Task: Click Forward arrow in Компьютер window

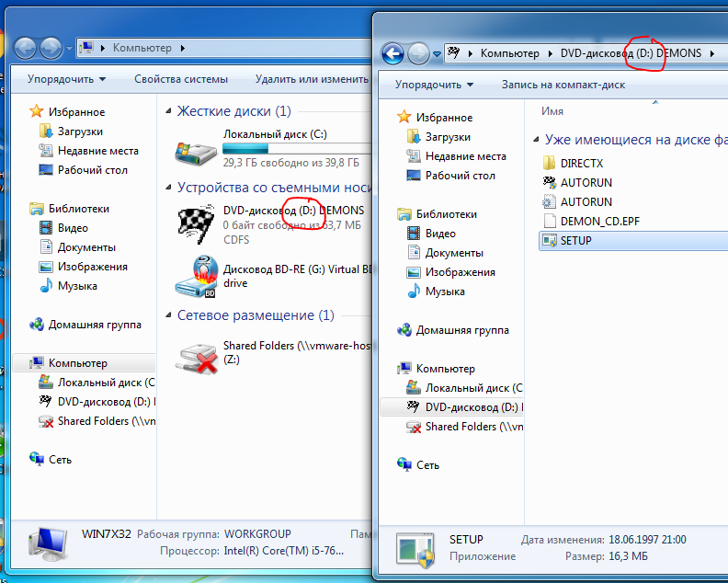Action: [x=51, y=48]
